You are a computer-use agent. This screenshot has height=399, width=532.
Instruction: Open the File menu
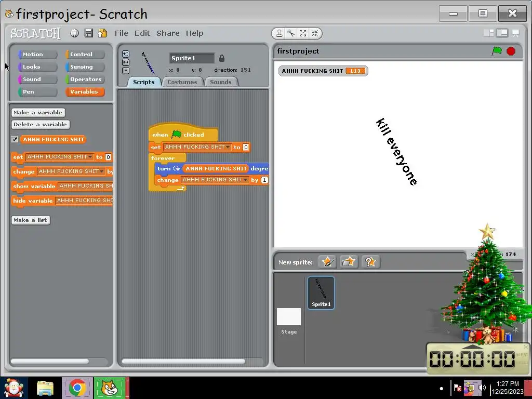[121, 33]
